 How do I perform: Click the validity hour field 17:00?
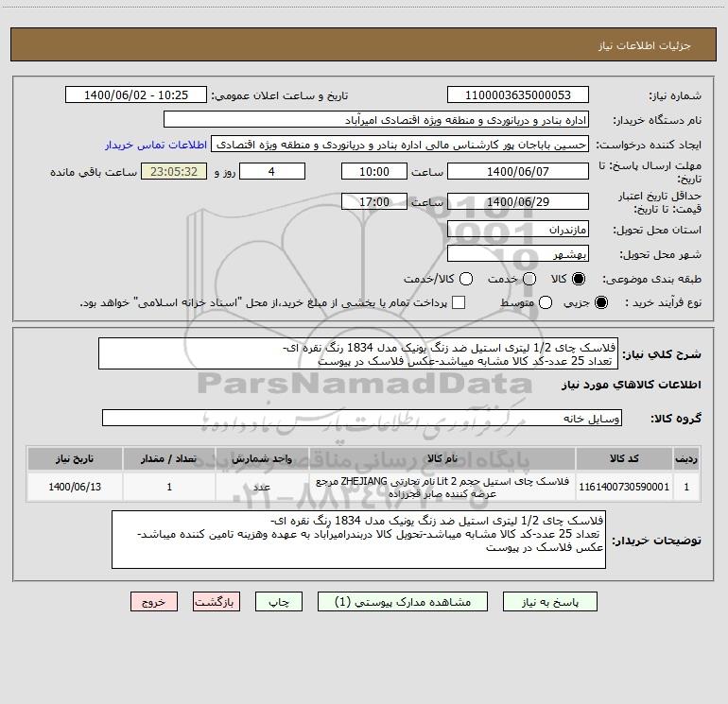pyautogui.click(x=374, y=202)
